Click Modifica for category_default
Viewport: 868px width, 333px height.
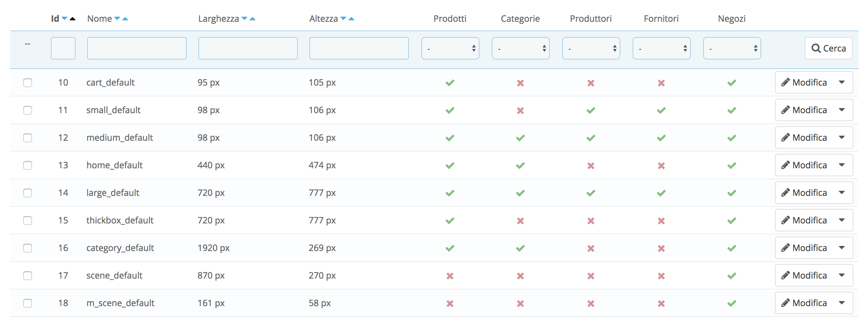[x=804, y=248]
